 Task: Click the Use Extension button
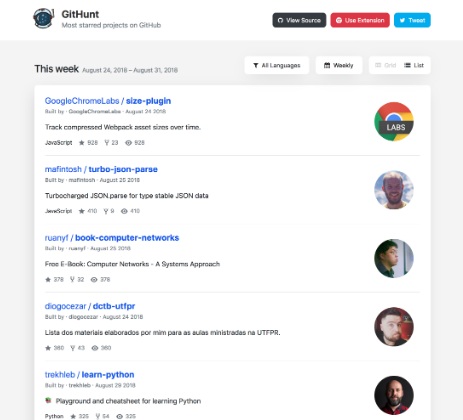pos(360,20)
